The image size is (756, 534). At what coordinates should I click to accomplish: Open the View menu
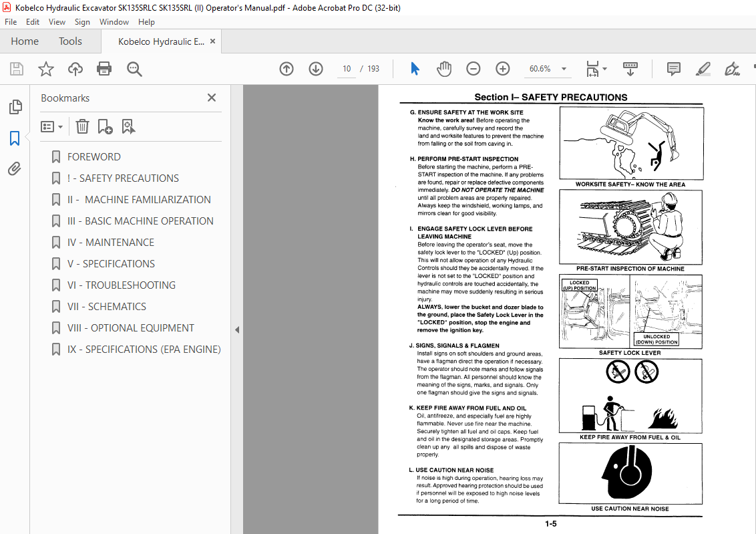coord(57,21)
